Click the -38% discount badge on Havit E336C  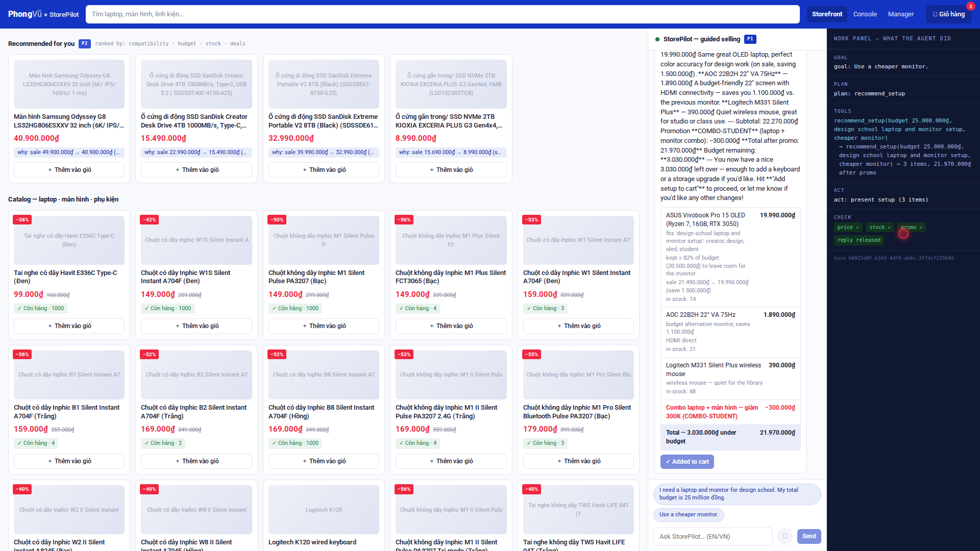click(22, 220)
